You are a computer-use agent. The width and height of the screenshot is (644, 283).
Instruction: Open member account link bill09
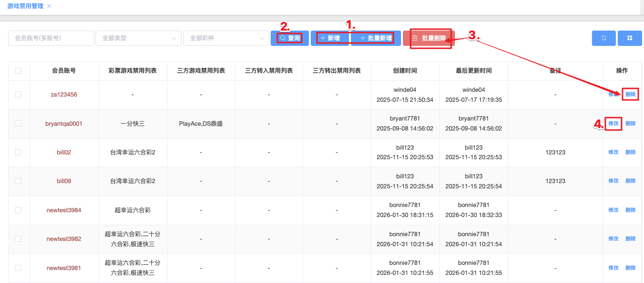pyautogui.click(x=63, y=181)
